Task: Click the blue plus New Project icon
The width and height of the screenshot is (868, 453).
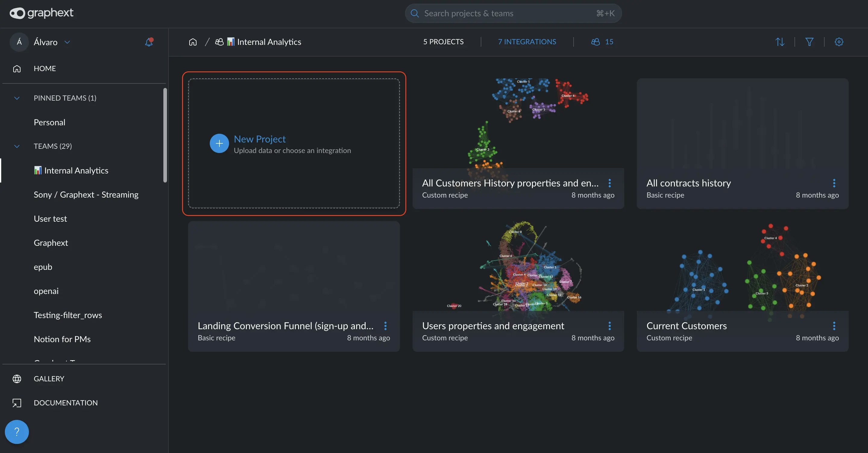Action: pyautogui.click(x=219, y=143)
